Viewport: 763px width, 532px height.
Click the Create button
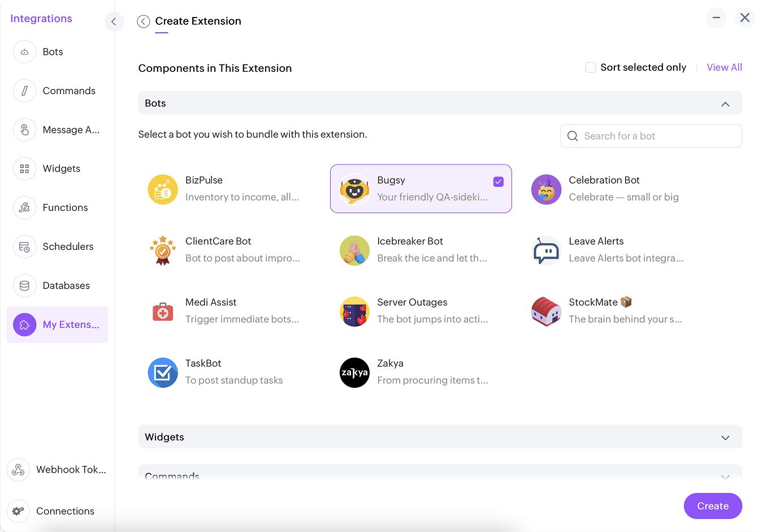(713, 506)
